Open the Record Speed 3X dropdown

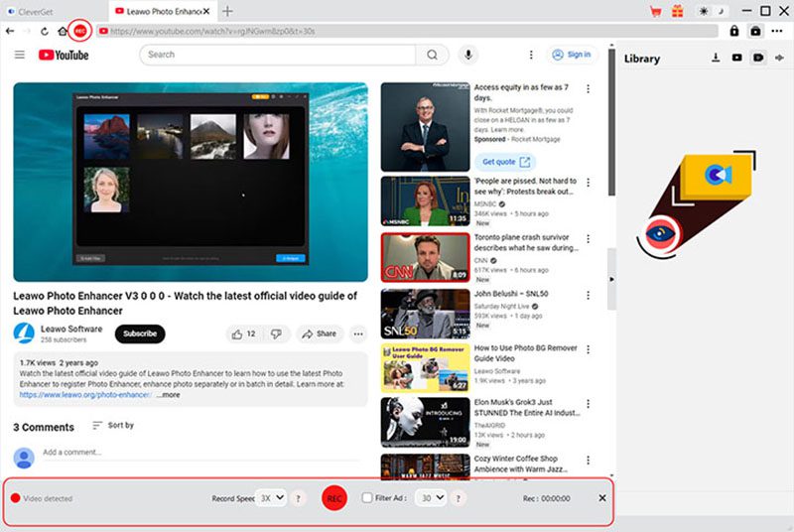click(272, 498)
